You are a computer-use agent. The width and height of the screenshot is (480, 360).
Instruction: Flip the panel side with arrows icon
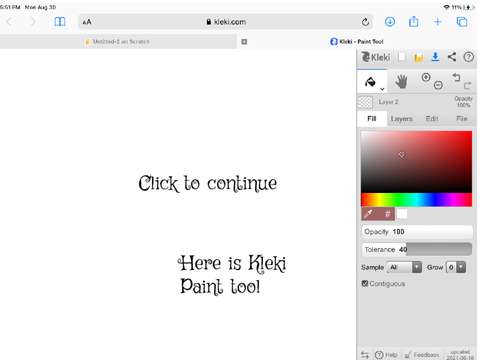(x=365, y=355)
